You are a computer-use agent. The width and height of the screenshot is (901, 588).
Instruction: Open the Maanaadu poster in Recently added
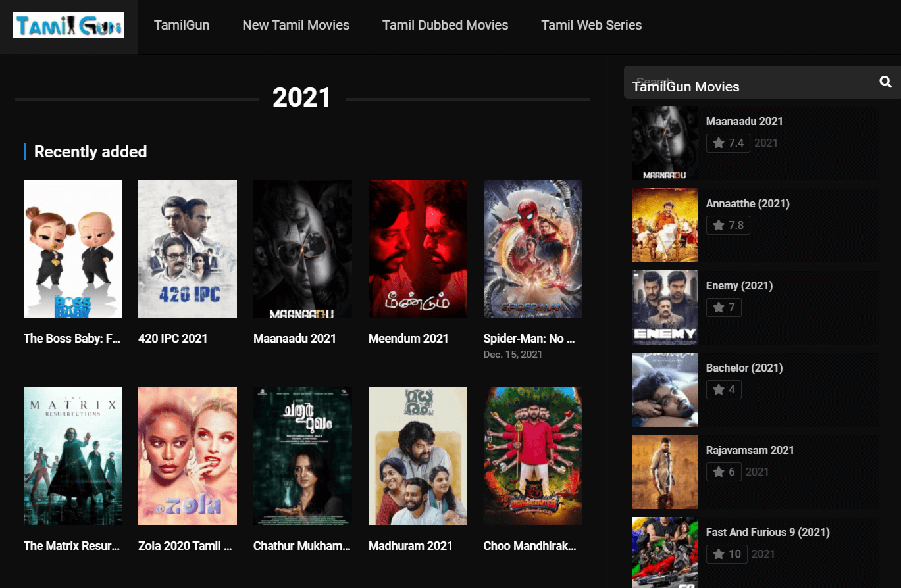(x=303, y=249)
